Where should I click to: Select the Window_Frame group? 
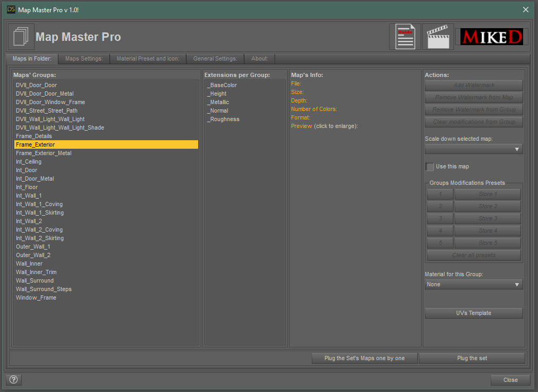106,297
